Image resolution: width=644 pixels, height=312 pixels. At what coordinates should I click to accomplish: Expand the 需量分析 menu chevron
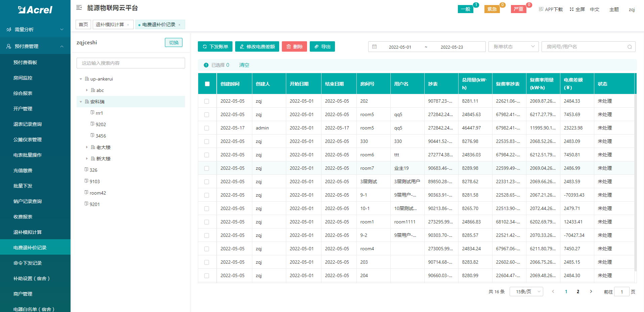click(x=62, y=30)
